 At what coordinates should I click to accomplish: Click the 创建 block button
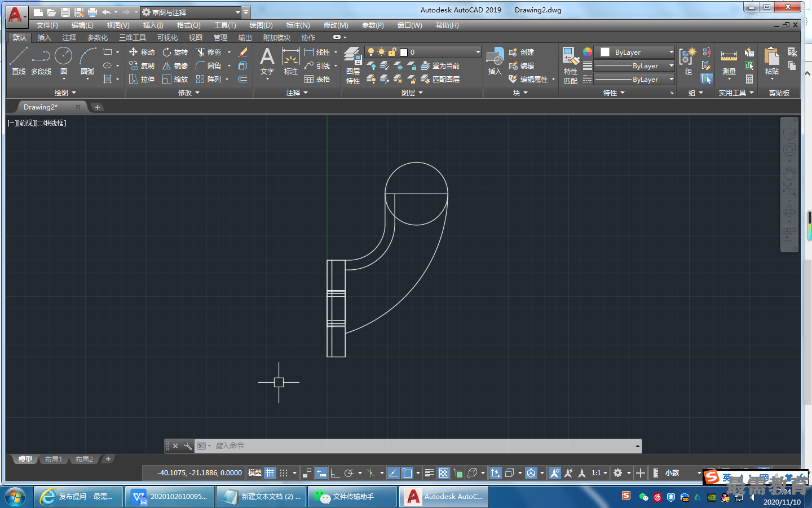522,52
